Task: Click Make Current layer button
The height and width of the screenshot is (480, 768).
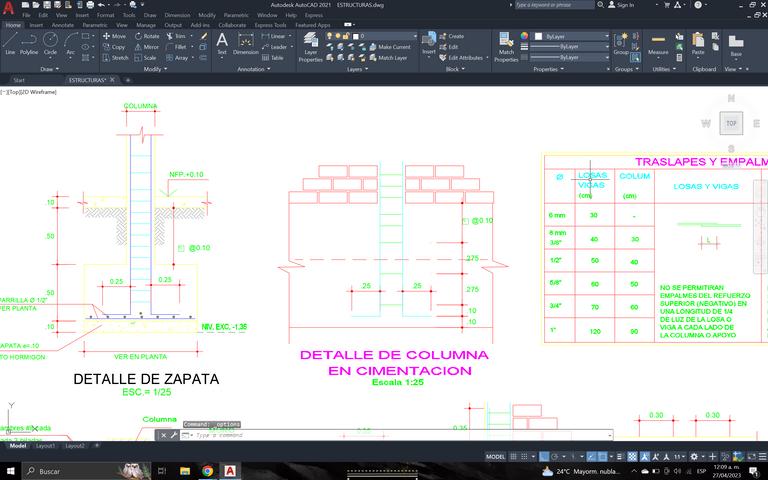Action: click(x=390, y=47)
